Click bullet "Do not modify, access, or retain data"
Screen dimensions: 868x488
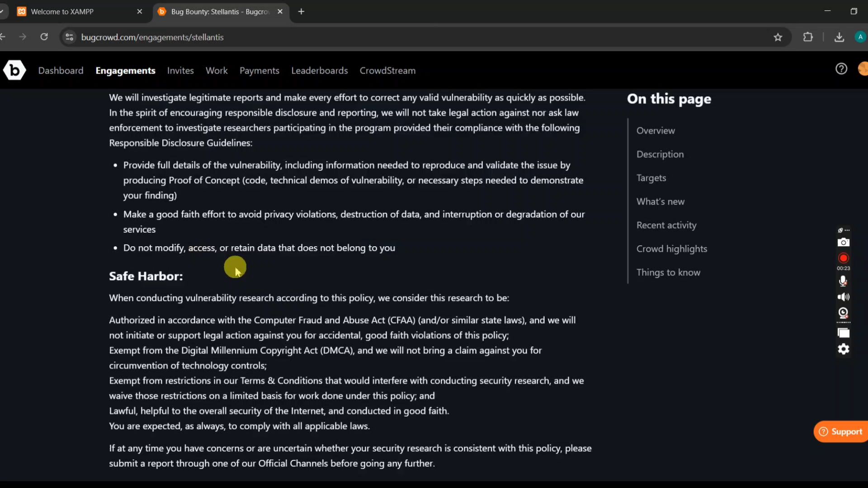pos(259,248)
